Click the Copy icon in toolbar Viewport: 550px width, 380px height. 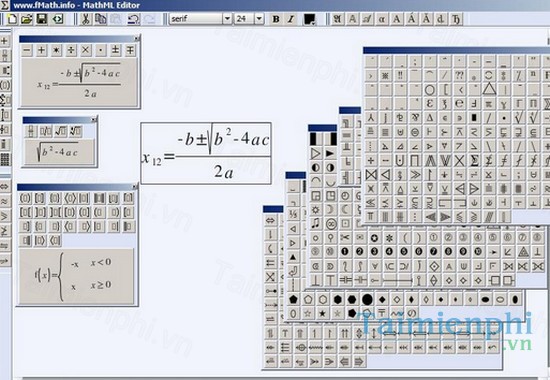[x=101, y=19]
